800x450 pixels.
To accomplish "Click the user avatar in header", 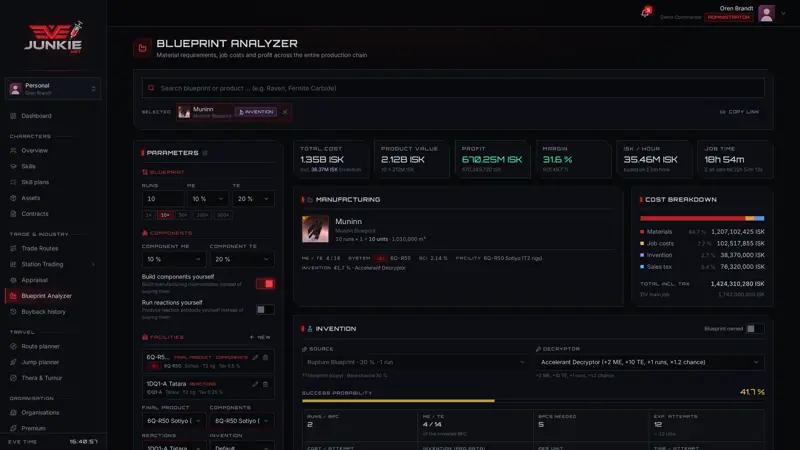I will click(766, 14).
